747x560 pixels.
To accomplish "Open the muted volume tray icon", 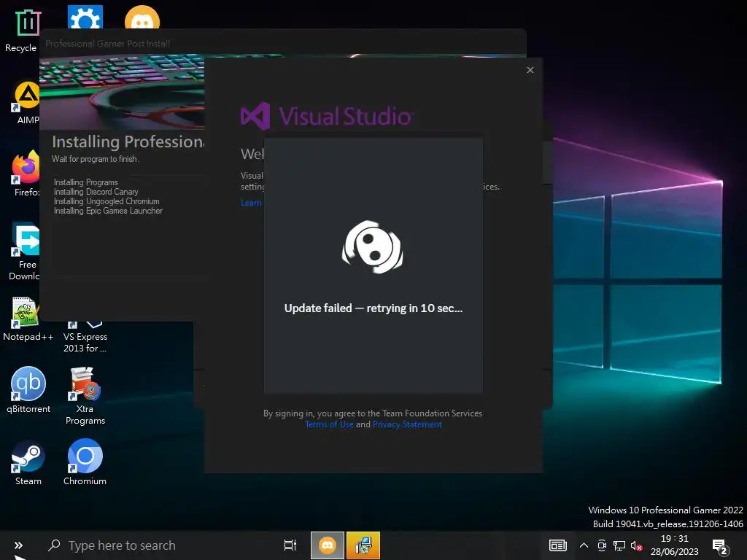I will coord(636,545).
